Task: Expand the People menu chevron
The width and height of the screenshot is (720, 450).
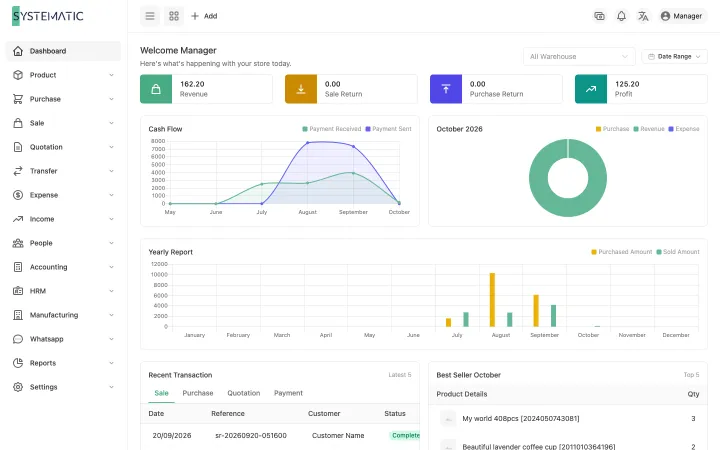Action: tap(111, 243)
